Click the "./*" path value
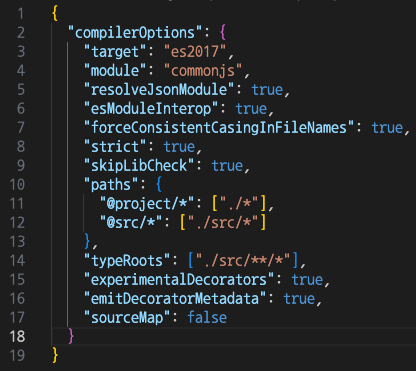 [x=239, y=203]
